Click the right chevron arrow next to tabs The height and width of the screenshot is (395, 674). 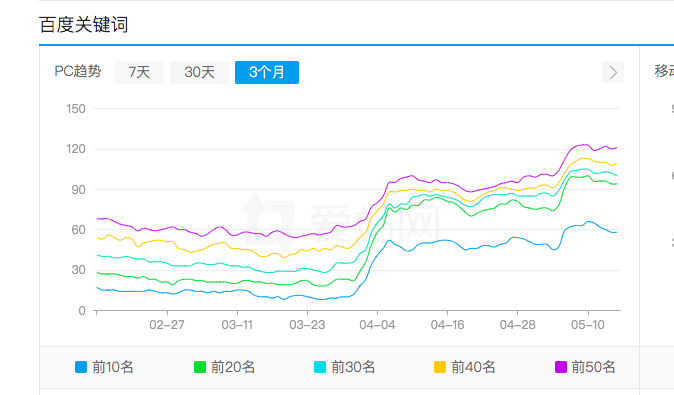(x=613, y=72)
